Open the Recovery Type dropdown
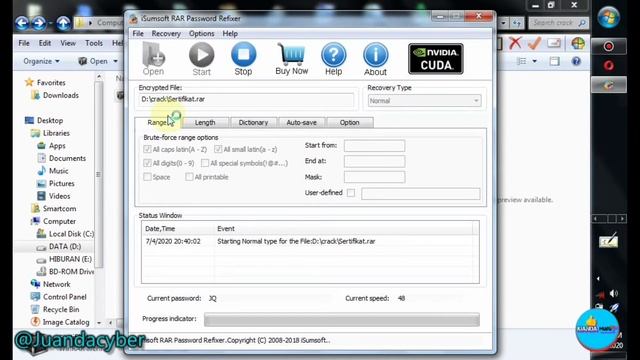This screenshot has width=640, height=360. click(424, 101)
